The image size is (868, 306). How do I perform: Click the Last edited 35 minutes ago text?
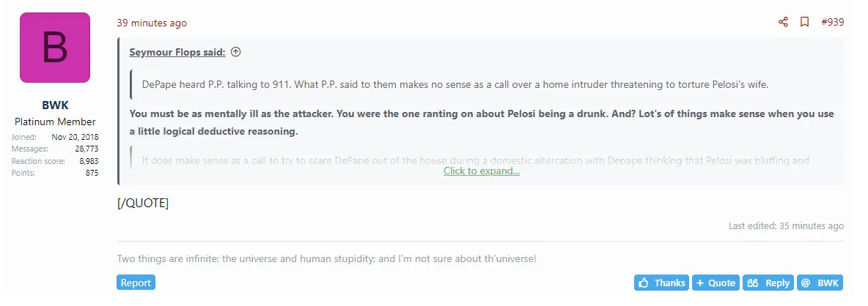[786, 226]
